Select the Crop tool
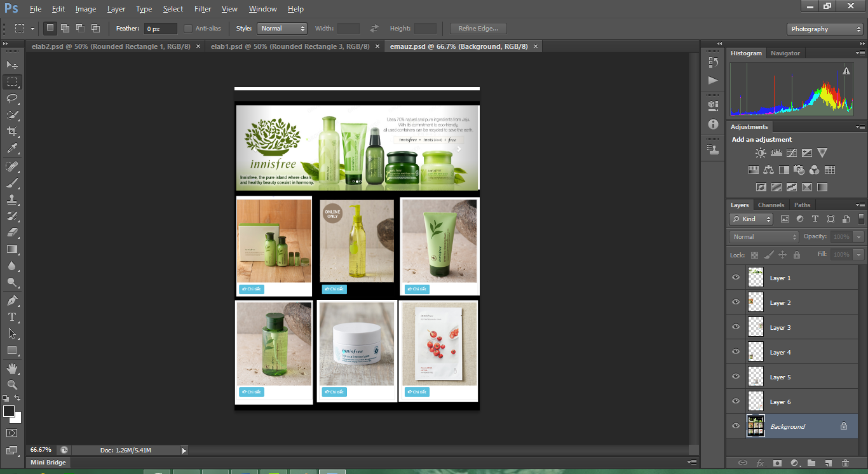The width and height of the screenshot is (868, 474). click(12, 132)
